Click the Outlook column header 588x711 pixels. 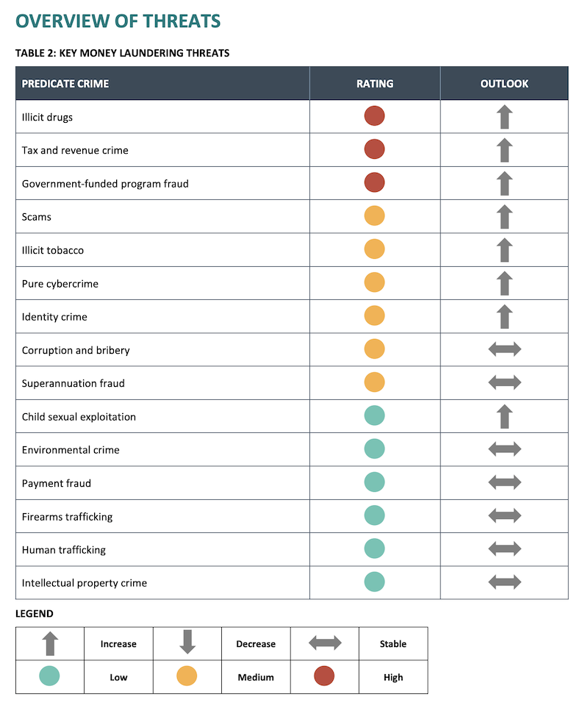tap(504, 84)
